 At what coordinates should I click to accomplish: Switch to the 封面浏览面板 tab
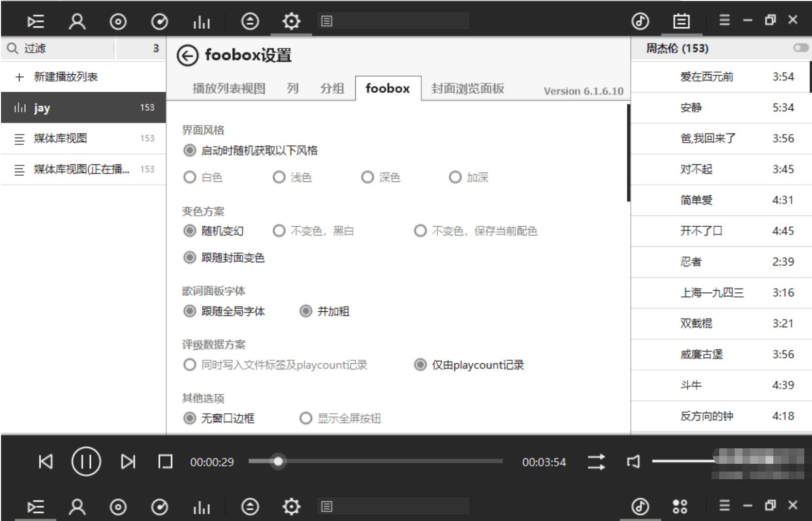(468, 89)
